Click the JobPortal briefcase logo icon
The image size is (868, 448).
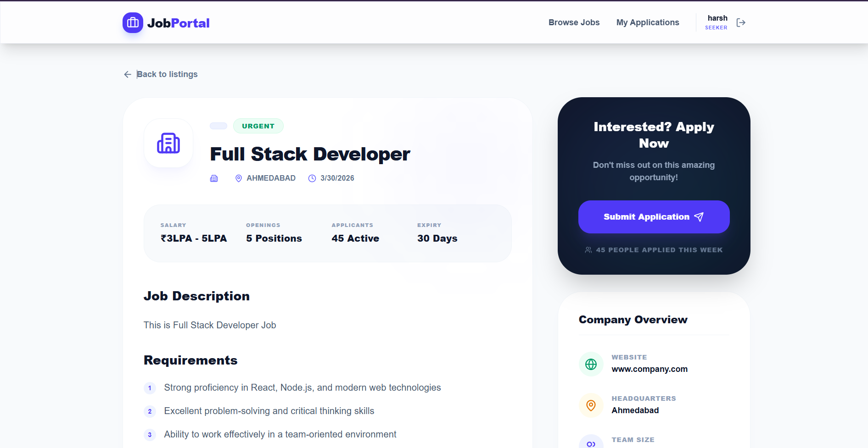pyautogui.click(x=133, y=22)
